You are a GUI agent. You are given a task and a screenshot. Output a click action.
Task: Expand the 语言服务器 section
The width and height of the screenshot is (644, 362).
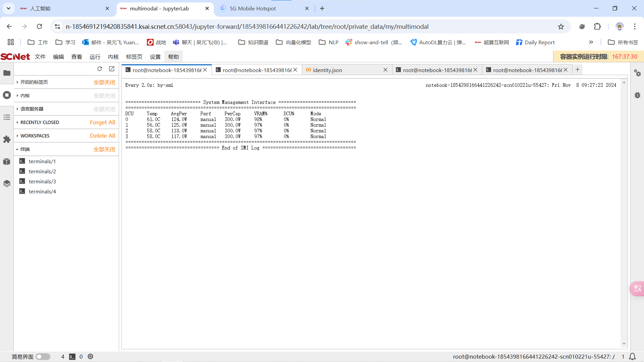point(30,109)
